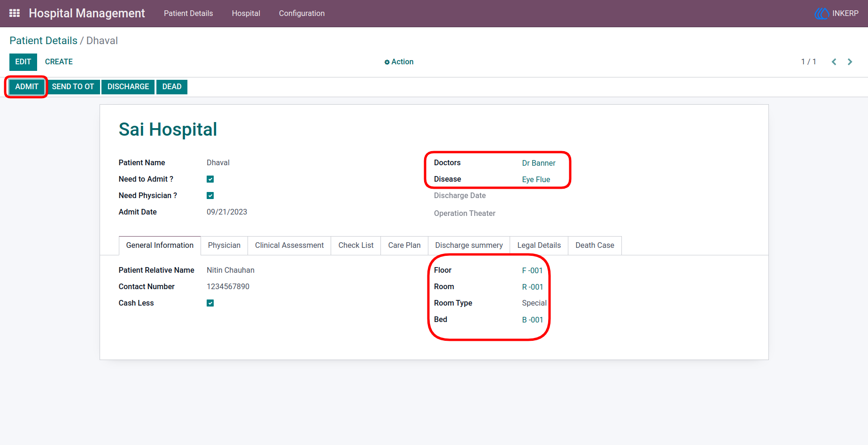Viewport: 868px width, 445px height.
Task: Click the ADMIT button
Action: (x=27, y=87)
